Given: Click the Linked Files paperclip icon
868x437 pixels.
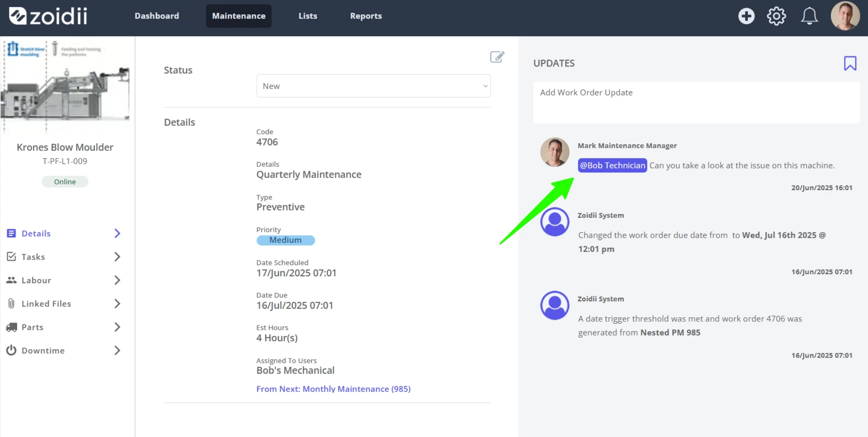Looking at the screenshot, I should click(x=11, y=303).
